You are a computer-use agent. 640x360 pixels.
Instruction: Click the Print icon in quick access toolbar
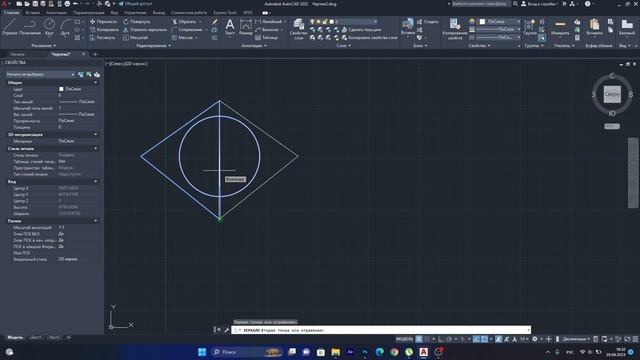(x=67, y=4)
